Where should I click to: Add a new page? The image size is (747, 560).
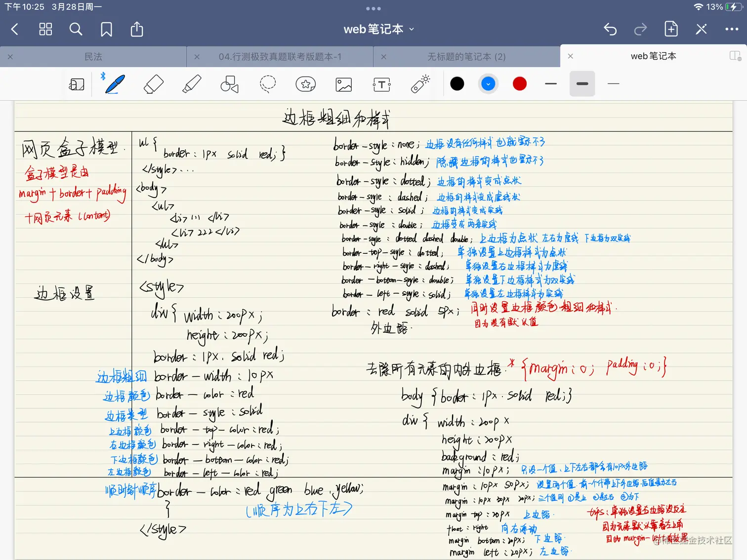point(671,29)
